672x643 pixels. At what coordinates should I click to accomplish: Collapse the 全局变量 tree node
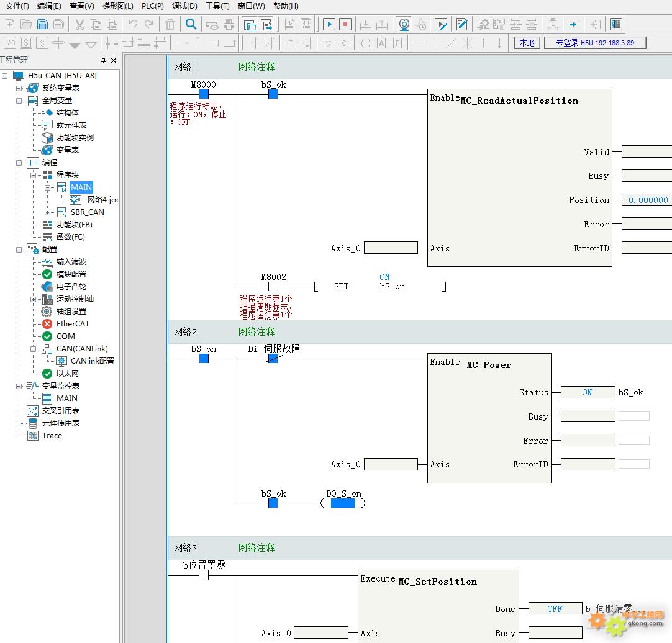click(x=19, y=101)
